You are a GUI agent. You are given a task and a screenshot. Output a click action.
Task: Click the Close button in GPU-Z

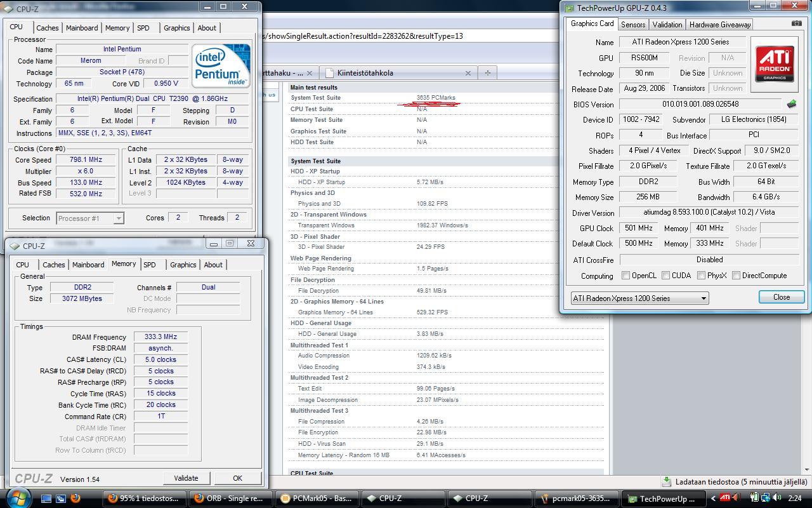(782, 297)
